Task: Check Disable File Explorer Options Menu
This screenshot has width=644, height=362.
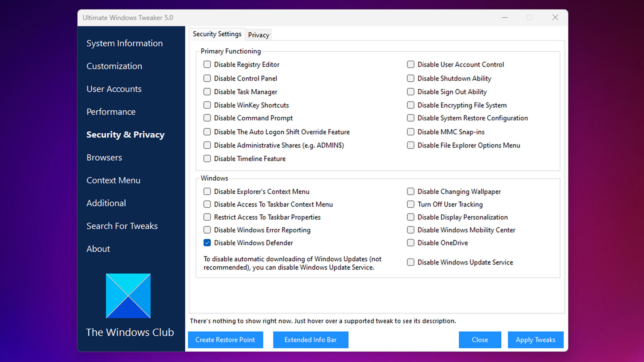Action: point(411,145)
